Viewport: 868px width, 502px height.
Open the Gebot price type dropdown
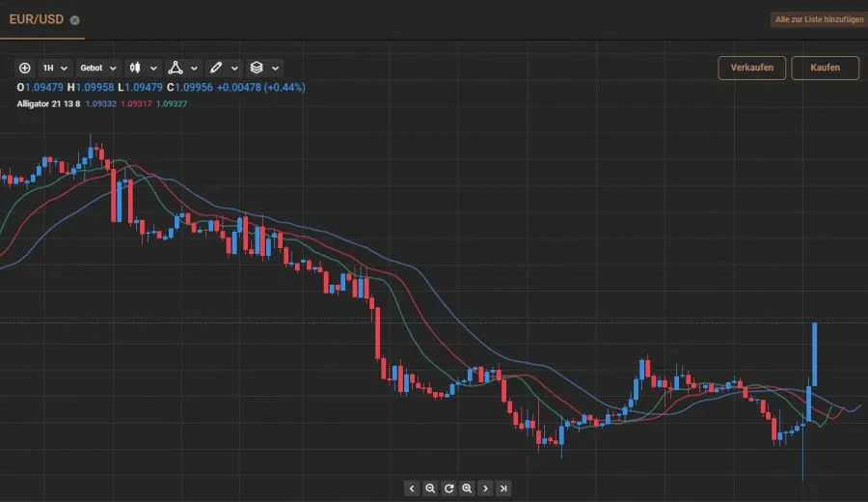click(98, 68)
